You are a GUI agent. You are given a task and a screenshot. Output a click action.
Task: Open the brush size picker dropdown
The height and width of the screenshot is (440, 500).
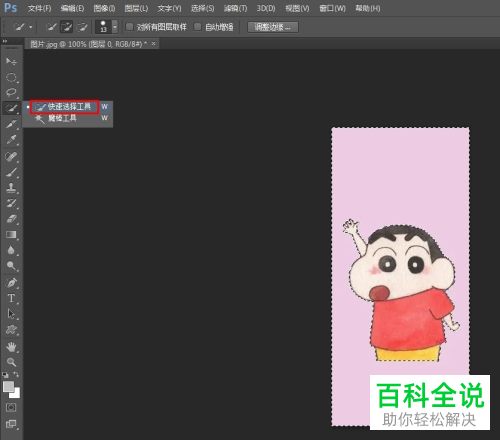click(115, 27)
